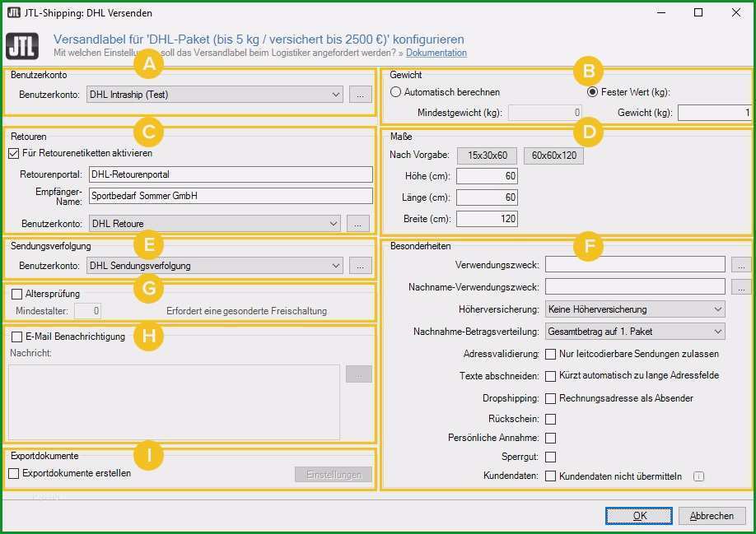Click ellipsis button beside DHL Sendungsverfolgung

(360, 266)
